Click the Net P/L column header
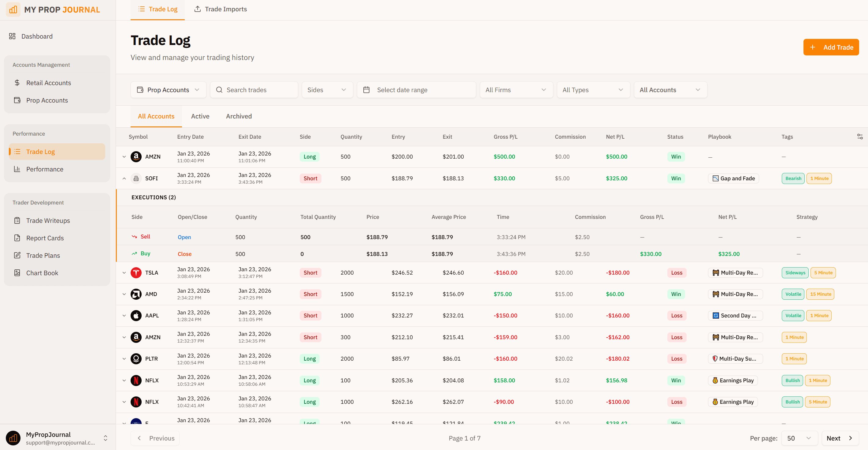868x450 pixels. point(615,137)
